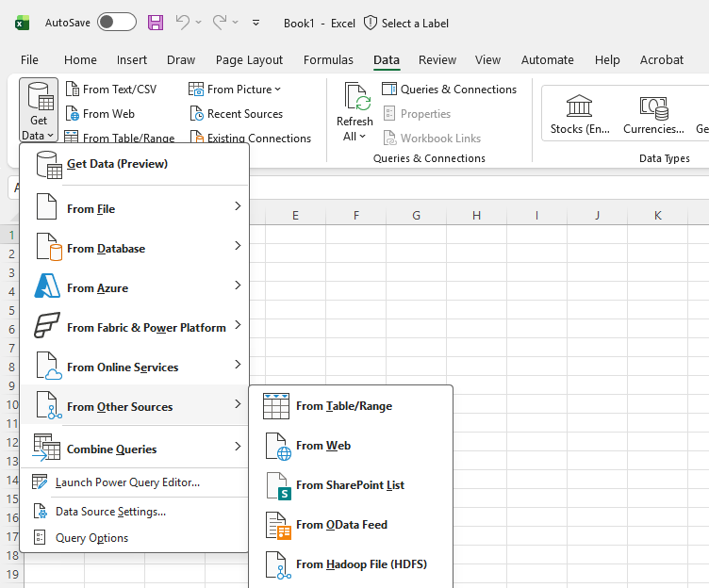709x588 pixels.
Task: Select the Stocks data type
Action: click(x=580, y=114)
